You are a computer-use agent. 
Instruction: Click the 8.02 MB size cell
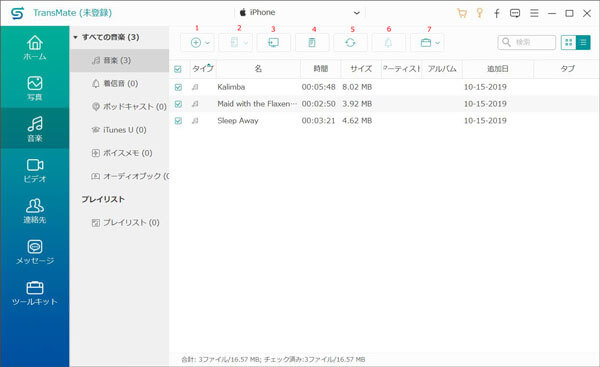point(357,87)
